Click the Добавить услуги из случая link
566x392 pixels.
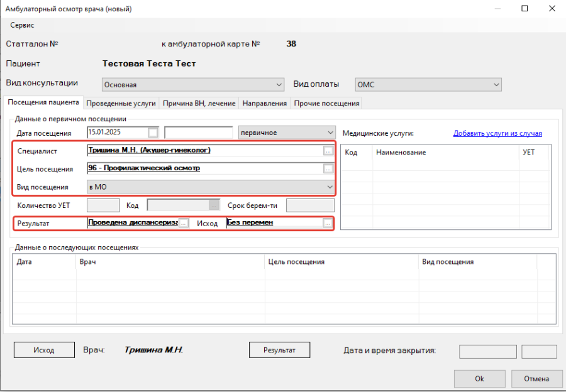point(497,133)
